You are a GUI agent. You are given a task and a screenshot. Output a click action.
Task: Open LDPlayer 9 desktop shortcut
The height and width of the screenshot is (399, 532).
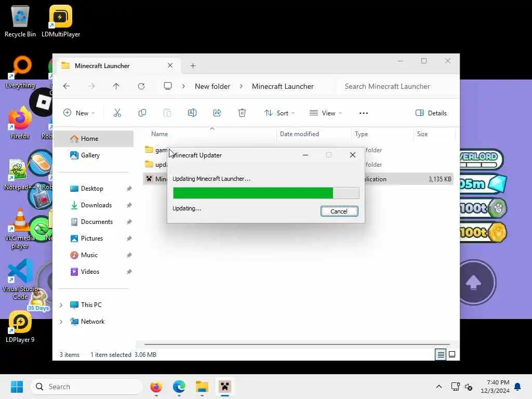tap(20, 327)
